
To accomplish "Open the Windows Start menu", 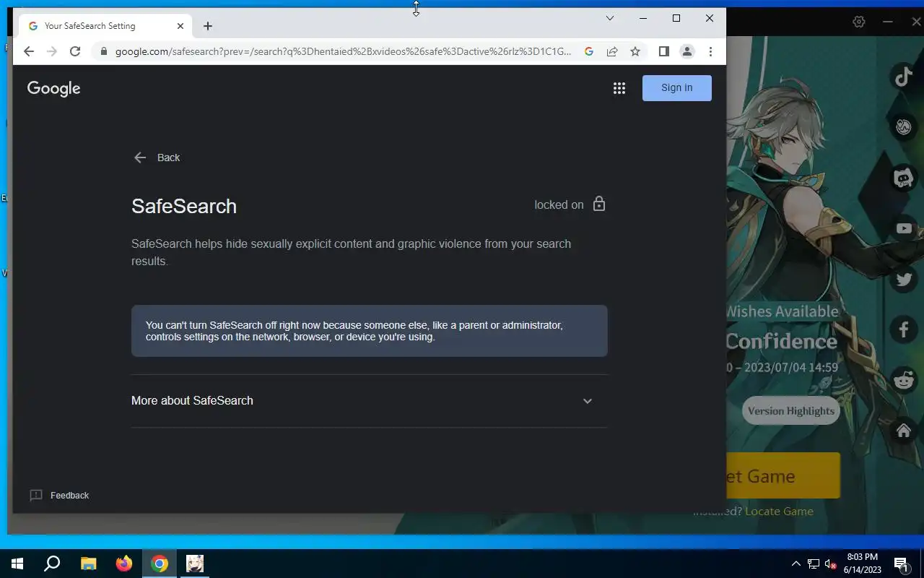I will 17,564.
